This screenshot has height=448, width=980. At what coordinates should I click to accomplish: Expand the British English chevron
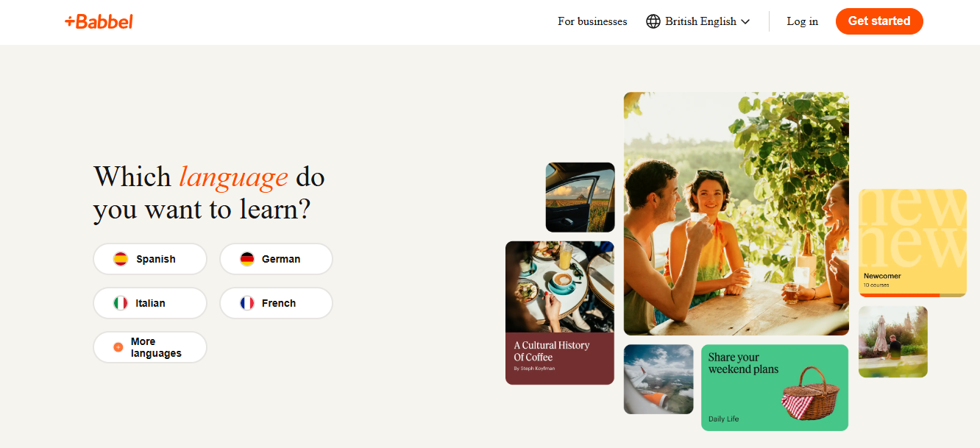[745, 22]
